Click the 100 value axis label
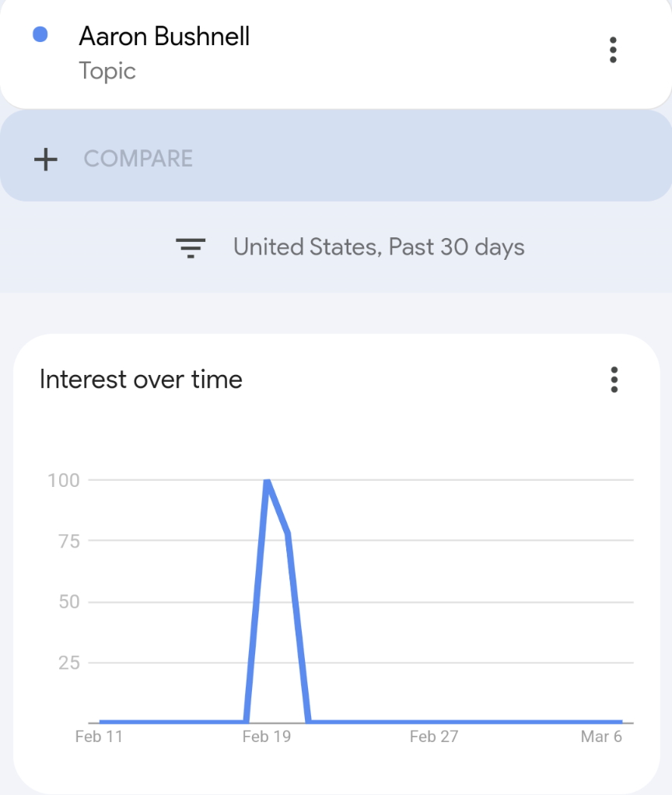Viewport: 672px width, 795px height. click(63, 480)
